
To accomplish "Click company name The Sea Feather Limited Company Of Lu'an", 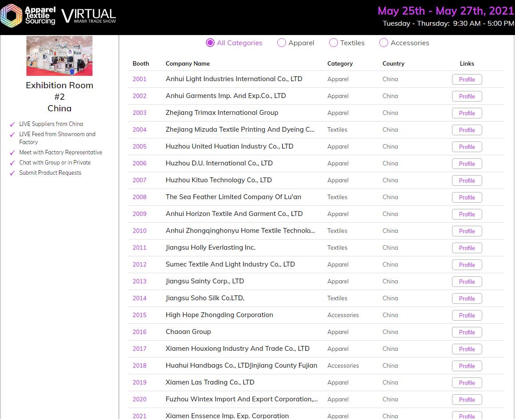I will coord(233,197).
